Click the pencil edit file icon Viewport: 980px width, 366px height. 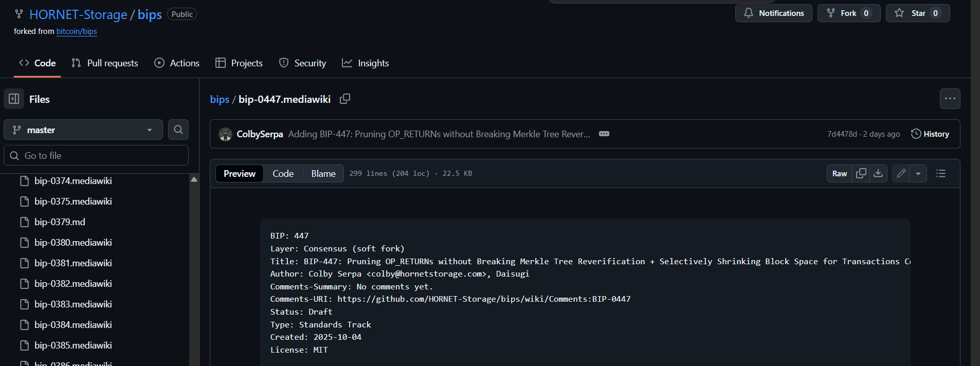(x=901, y=174)
